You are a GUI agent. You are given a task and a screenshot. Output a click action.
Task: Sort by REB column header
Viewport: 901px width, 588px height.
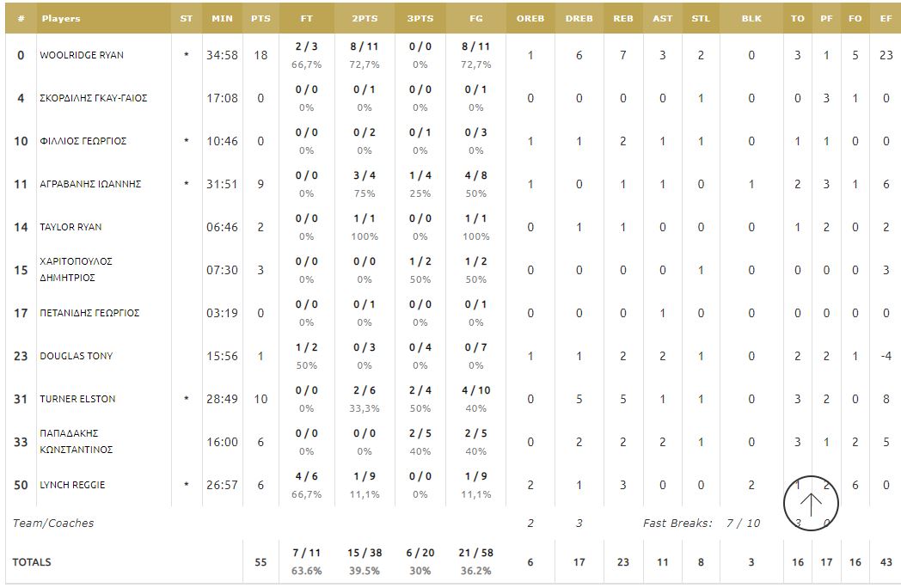(623, 18)
